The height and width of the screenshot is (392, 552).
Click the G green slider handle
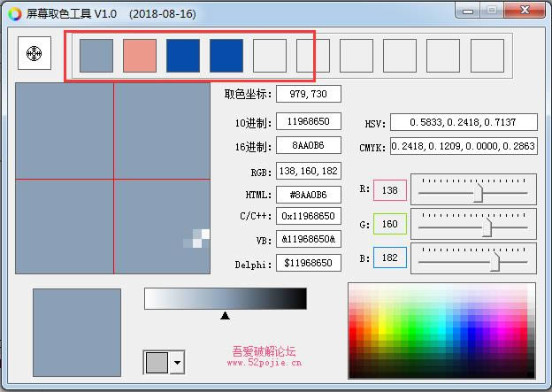point(487,225)
